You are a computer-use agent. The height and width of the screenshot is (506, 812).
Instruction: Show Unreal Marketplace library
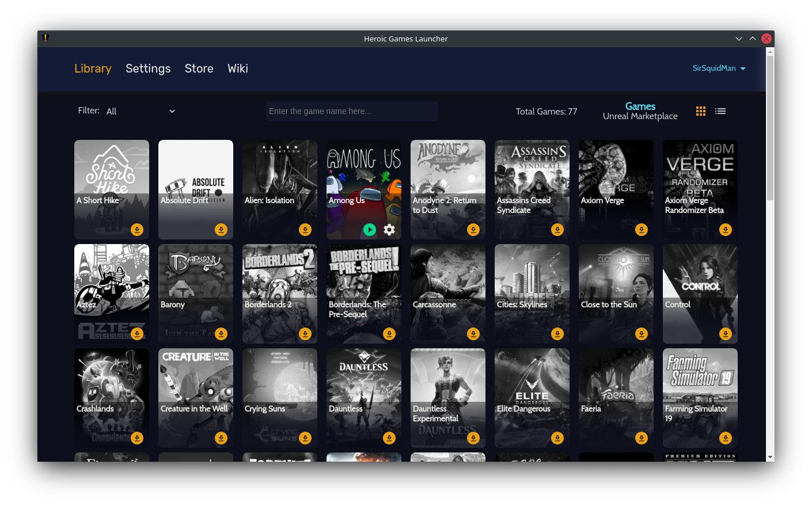[640, 116]
